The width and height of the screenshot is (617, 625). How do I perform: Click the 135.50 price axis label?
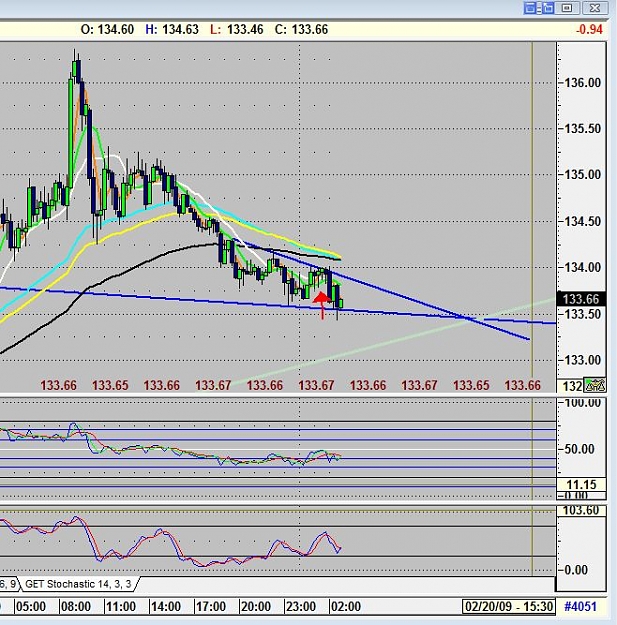pyautogui.click(x=582, y=129)
